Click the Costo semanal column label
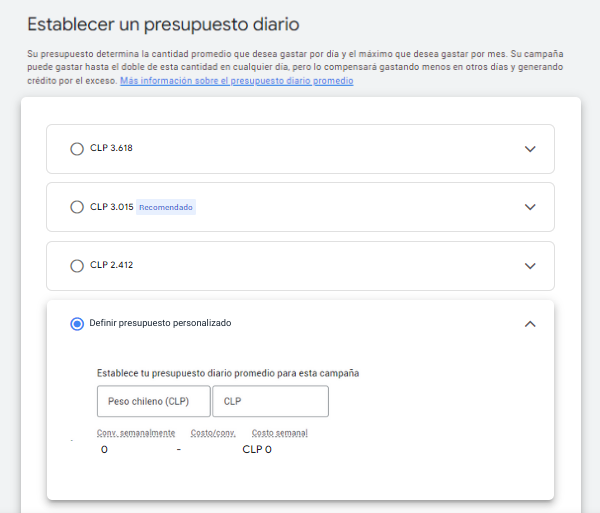600x513 pixels. point(280,433)
